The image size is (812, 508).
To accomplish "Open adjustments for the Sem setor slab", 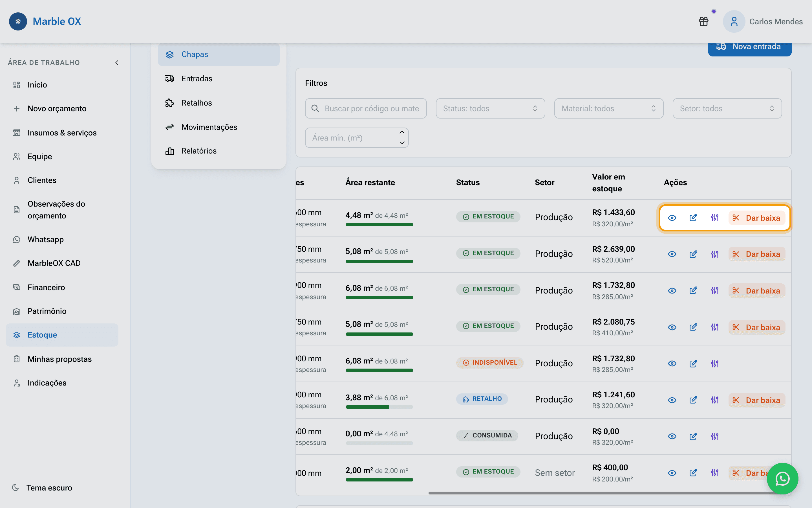I will pyautogui.click(x=715, y=473).
